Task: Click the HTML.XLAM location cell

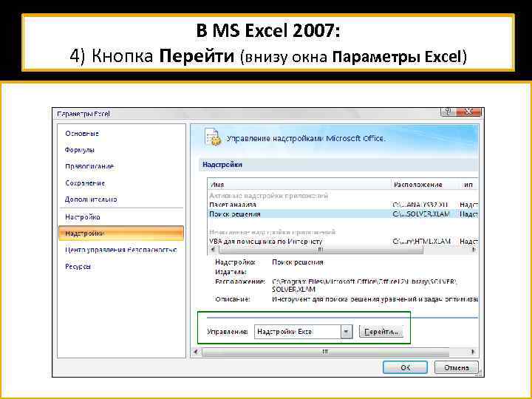Action: 421,241
